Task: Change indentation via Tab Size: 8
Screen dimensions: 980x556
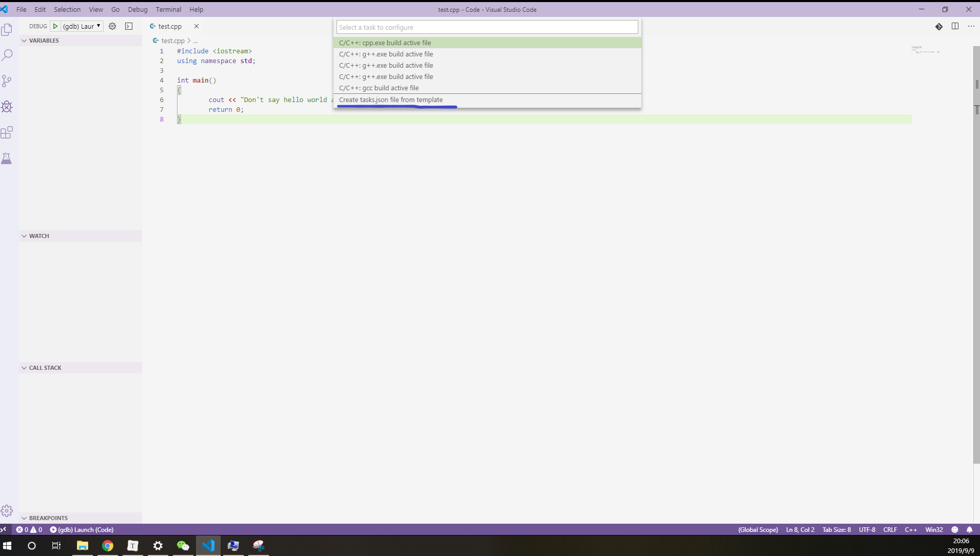Action: click(x=836, y=529)
